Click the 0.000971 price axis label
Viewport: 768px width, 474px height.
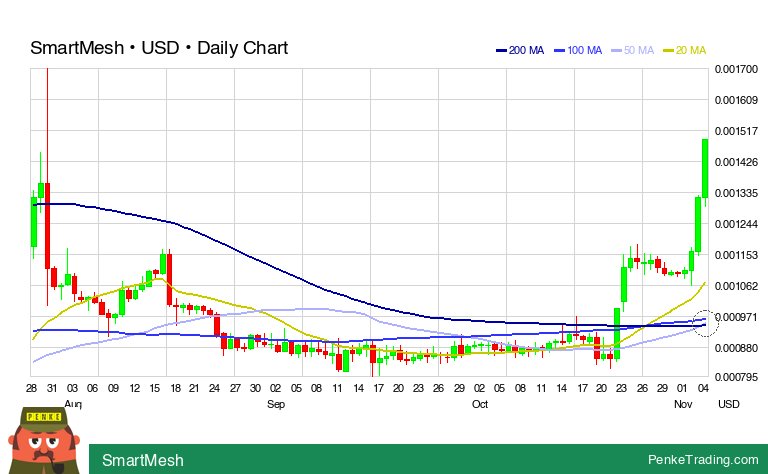[x=736, y=317]
